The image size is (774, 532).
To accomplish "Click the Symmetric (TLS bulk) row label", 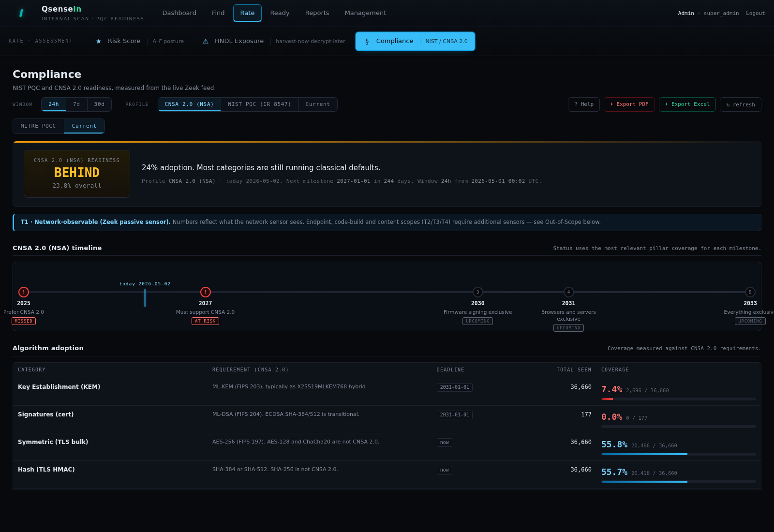I will click(x=53, y=442).
